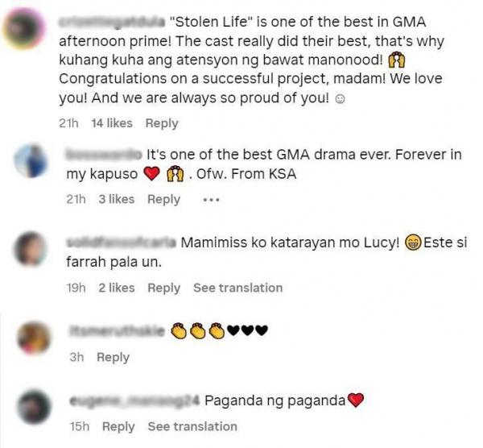See translation of the Paganda ng paganda comment

pos(192,427)
